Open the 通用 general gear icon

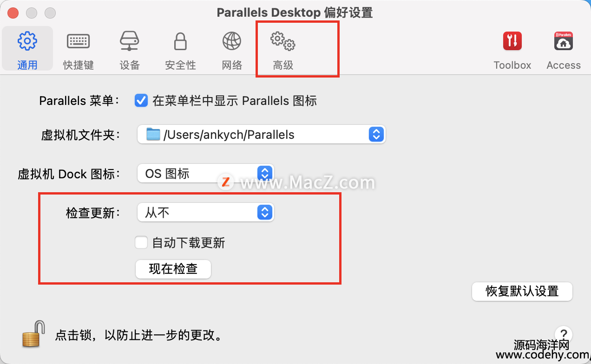27,41
